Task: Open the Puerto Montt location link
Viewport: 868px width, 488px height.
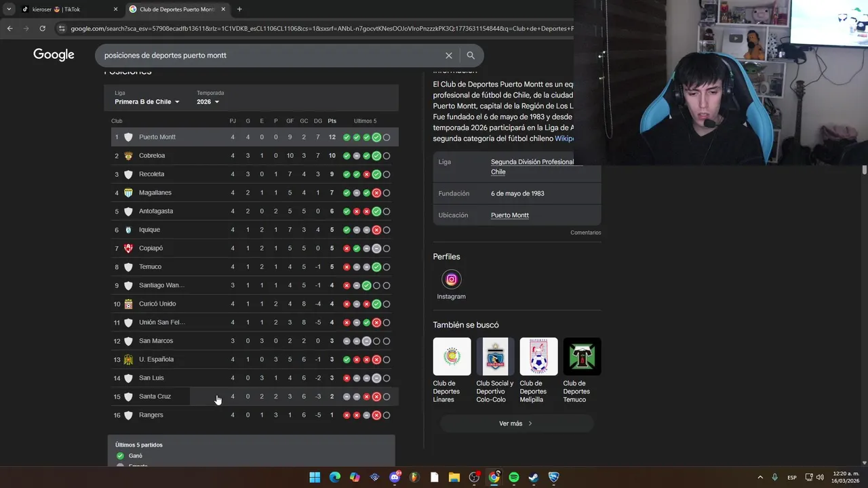Action: coord(510,215)
